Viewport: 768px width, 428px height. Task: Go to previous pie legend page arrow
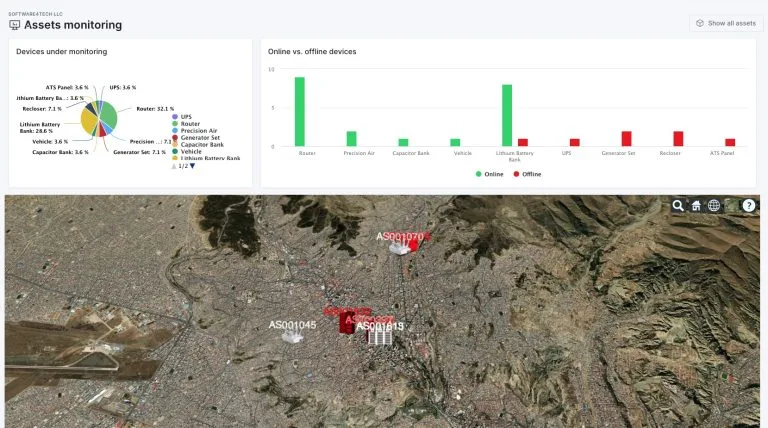pyautogui.click(x=173, y=166)
